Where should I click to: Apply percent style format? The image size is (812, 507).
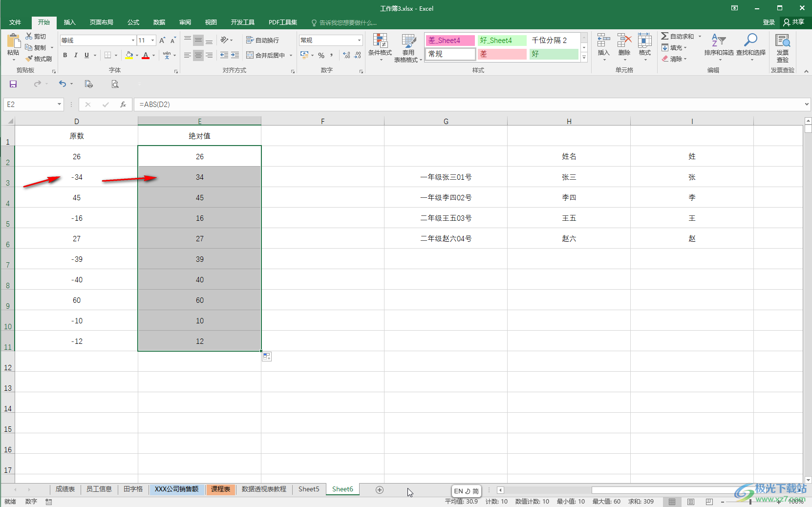[x=321, y=55]
